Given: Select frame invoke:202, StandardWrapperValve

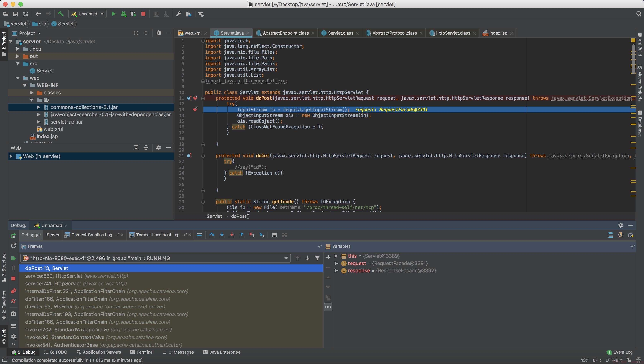Looking at the screenshot, I should pyautogui.click(x=171, y=329).
